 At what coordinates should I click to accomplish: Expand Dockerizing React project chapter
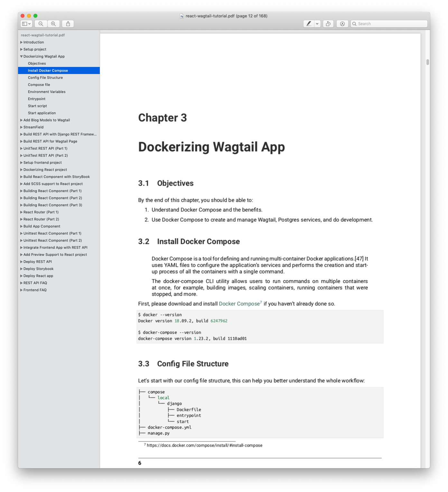pyautogui.click(x=22, y=170)
